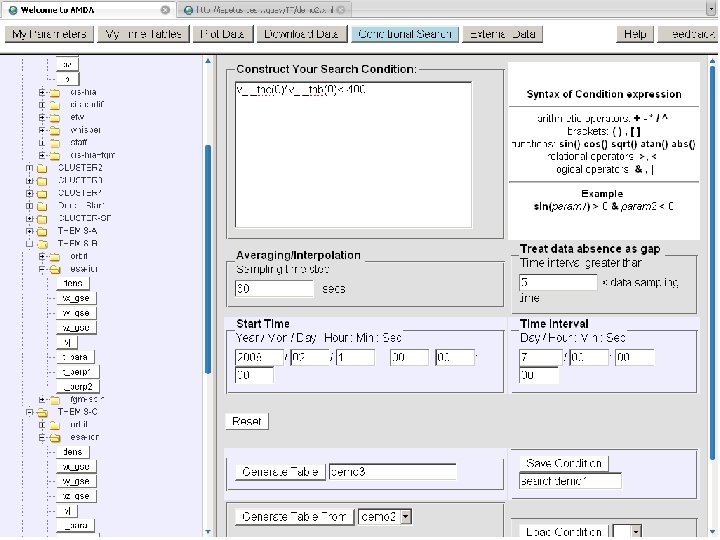This screenshot has width=720, height=540.
Task: Select the dens parameter under THEMIS-B esa-ion
Action: point(73,283)
